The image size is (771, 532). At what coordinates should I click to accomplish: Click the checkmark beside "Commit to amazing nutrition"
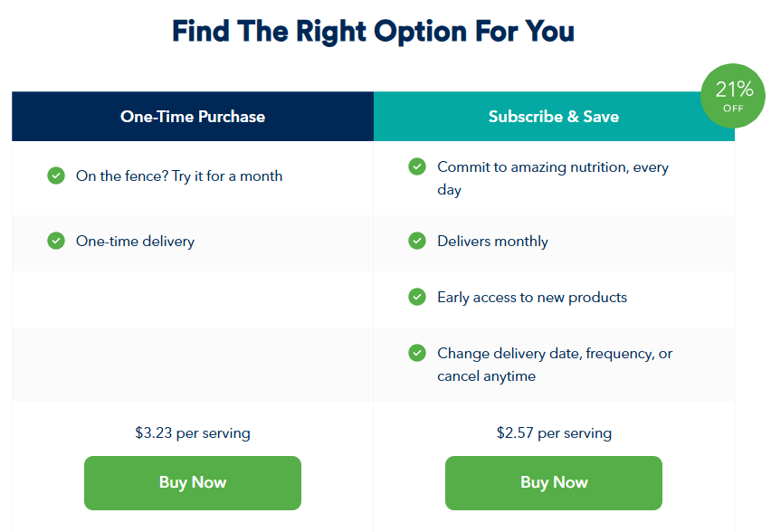tap(417, 166)
